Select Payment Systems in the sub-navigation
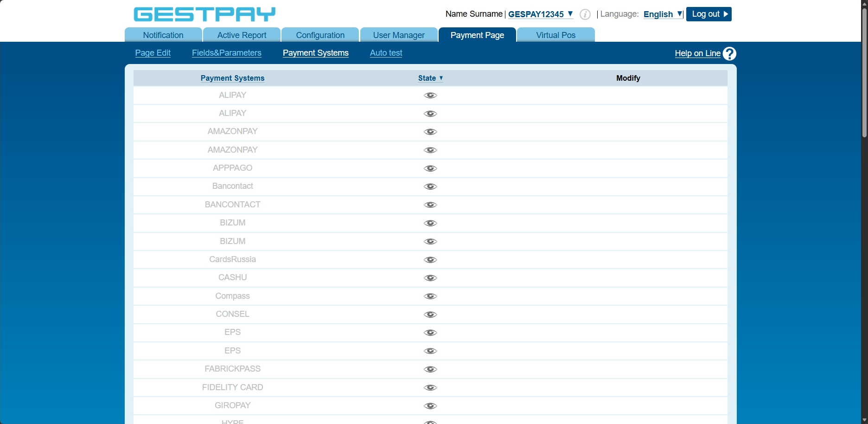 pyautogui.click(x=316, y=53)
